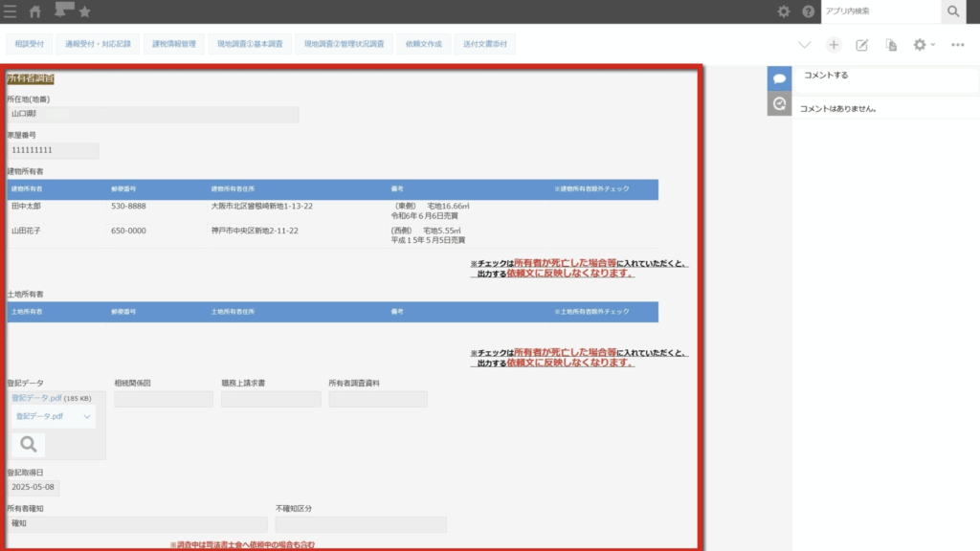Expand the 登記データ.pdf dropdown
The height and width of the screenshot is (551, 980).
coord(54,417)
